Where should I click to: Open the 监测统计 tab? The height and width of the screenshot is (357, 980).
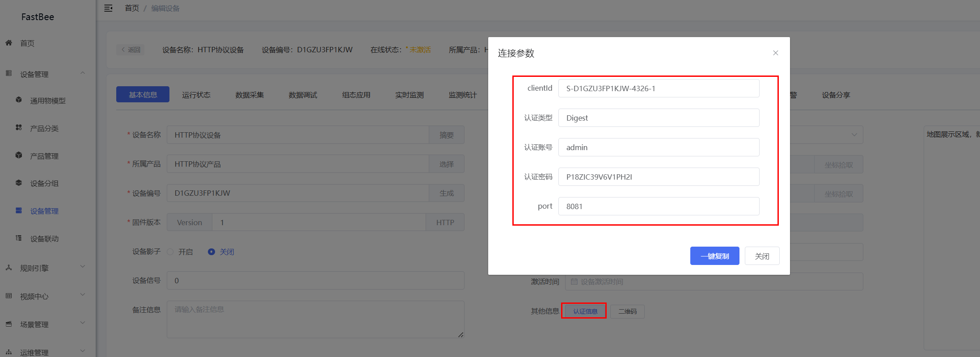[463, 95]
